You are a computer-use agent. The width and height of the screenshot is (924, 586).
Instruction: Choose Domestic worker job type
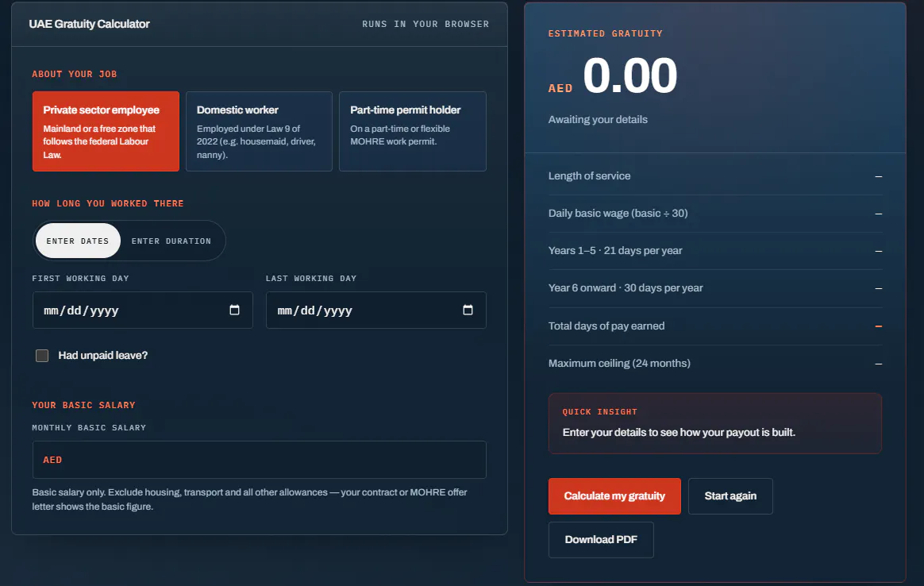260,132
